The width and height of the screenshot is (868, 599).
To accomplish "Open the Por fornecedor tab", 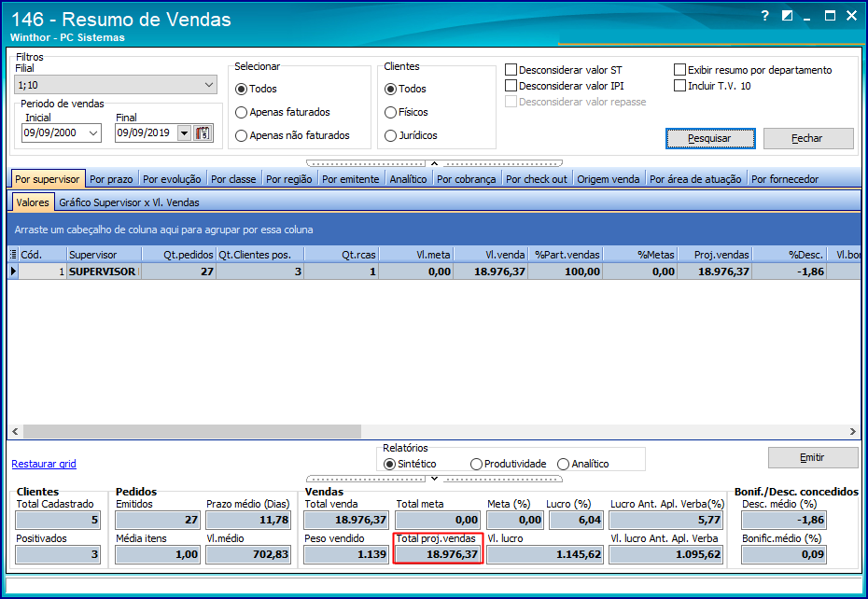I will pos(784,179).
